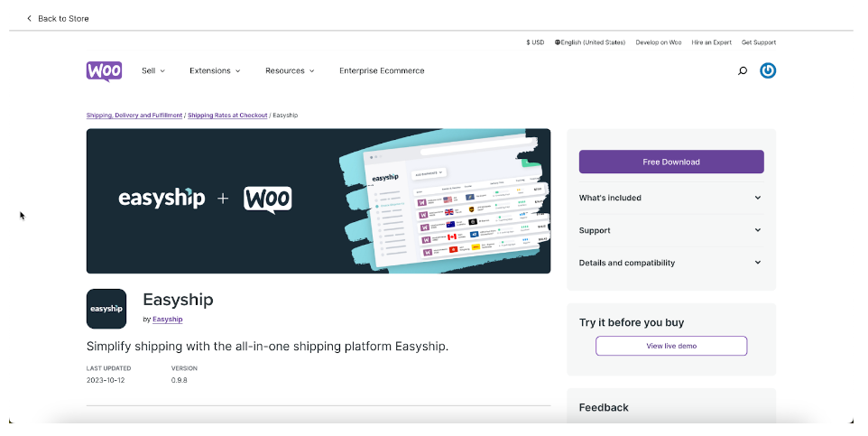
Task: Click the View live demo button
Action: point(671,346)
